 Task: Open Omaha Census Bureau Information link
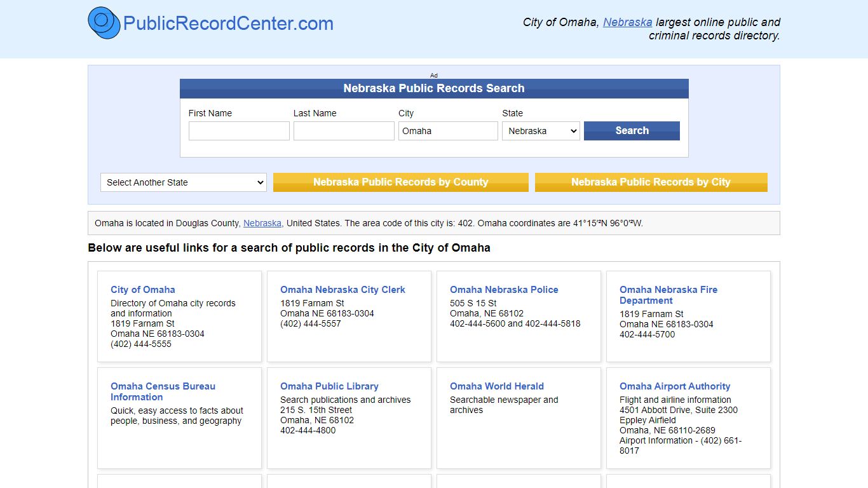(163, 391)
